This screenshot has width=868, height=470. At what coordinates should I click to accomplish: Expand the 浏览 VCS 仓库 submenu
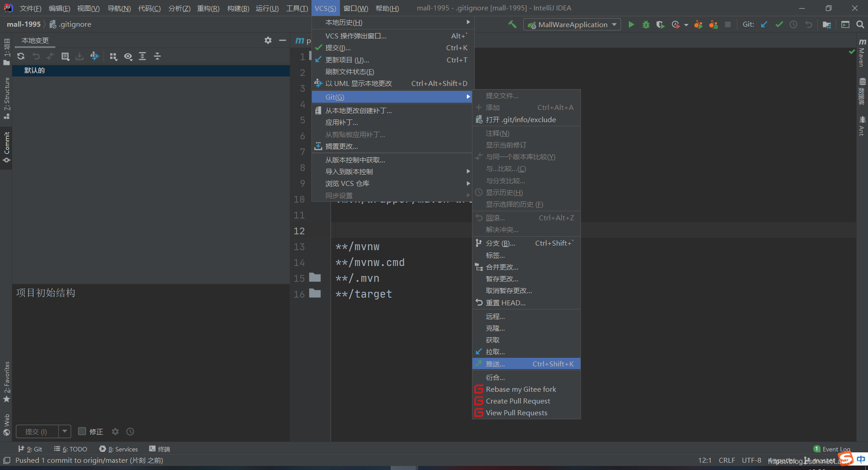(x=393, y=183)
